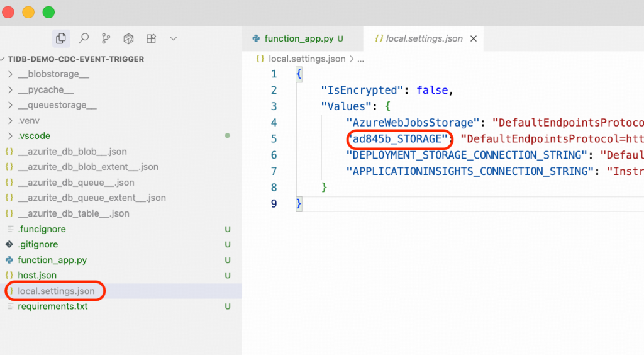Open the Source Control view icon
Viewport: 644px width, 355px height.
106,38
